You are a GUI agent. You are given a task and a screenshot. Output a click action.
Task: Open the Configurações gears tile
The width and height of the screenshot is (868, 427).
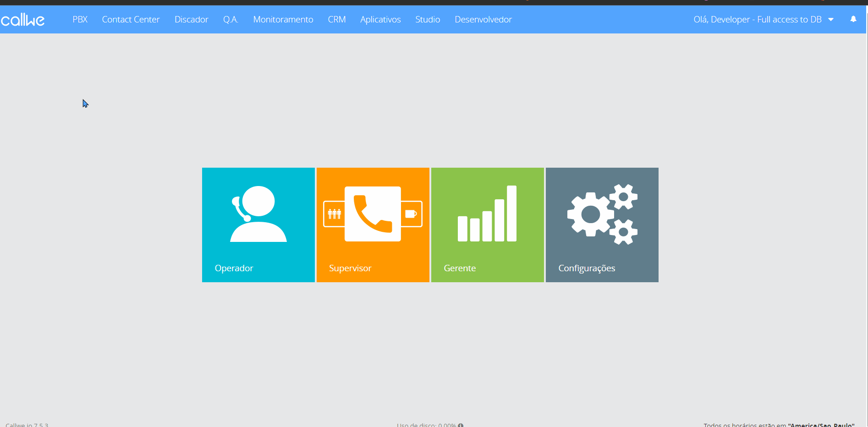tap(602, 225)
